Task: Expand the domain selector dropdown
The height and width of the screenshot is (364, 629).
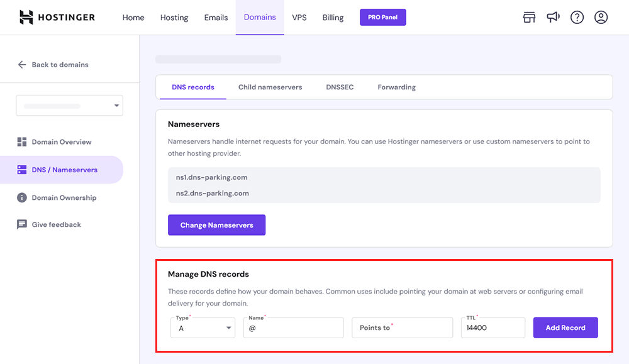Action: tap(69, 106)
